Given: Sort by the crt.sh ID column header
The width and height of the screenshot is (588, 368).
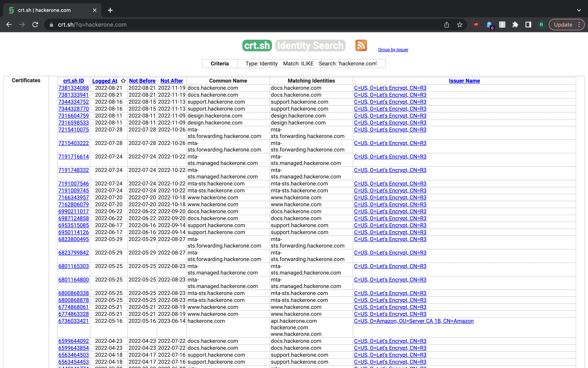Looking at the screenshot, I should click(x=74, y=81).
